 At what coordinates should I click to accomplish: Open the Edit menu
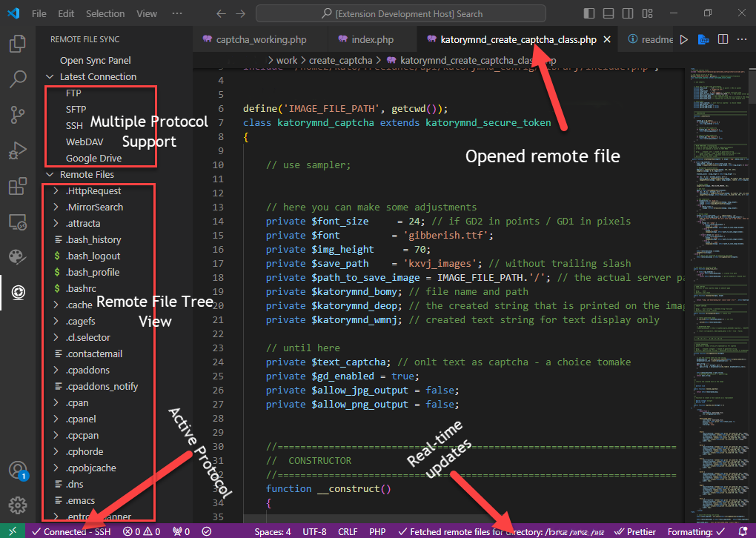[x=66, y=13]
